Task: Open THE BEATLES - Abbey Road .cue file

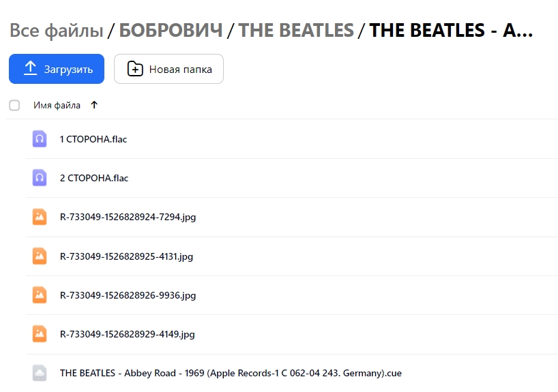Action: 231,373
